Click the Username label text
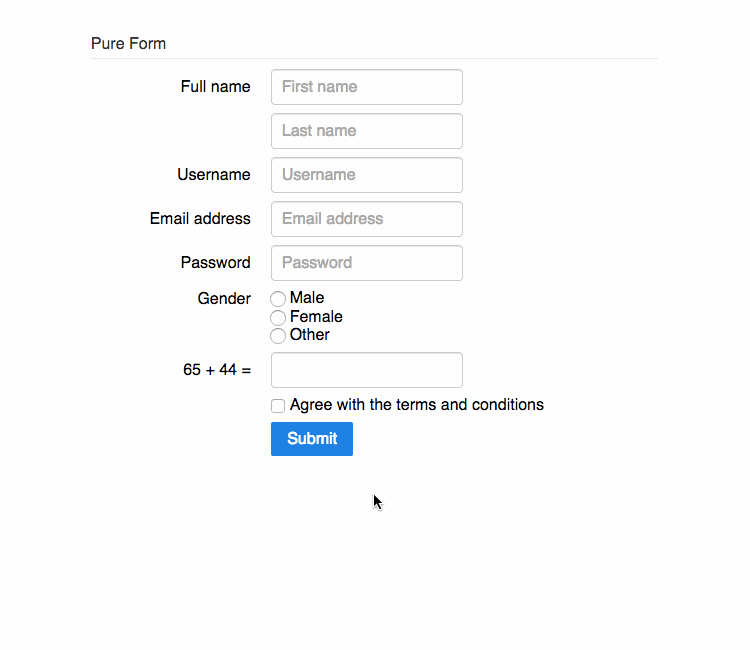This screenshot has width=750, height=650. click(214, 175)
